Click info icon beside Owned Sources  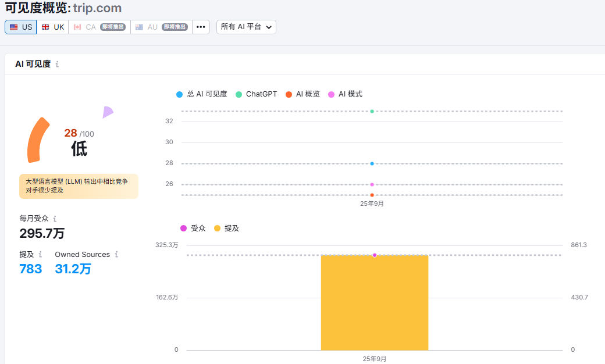click(116, 255)
